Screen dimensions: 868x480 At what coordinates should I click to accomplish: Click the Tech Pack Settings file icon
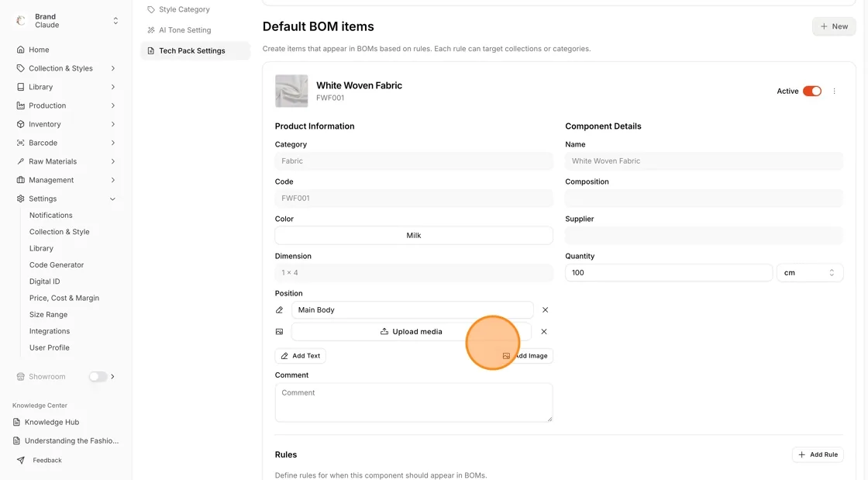tap(150, 50)
